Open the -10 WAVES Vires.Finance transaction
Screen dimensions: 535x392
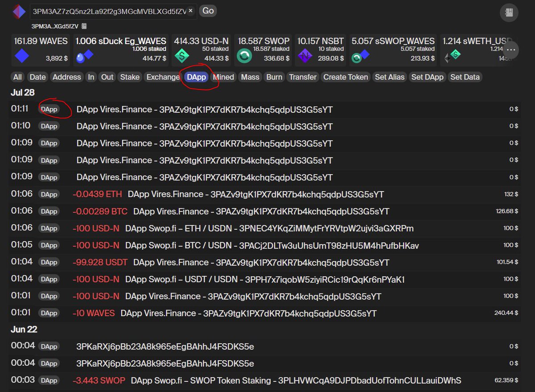(248, 314)
